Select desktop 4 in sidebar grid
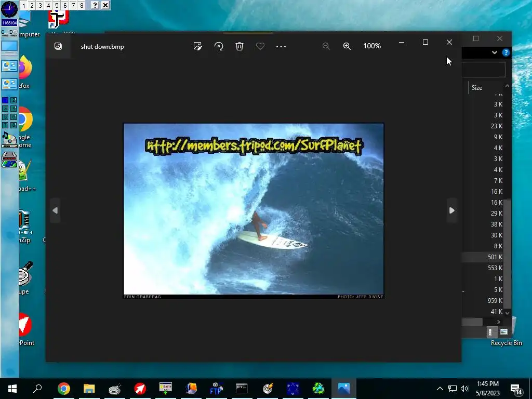Screen dimensions: 532x399 tap(14, 109)
